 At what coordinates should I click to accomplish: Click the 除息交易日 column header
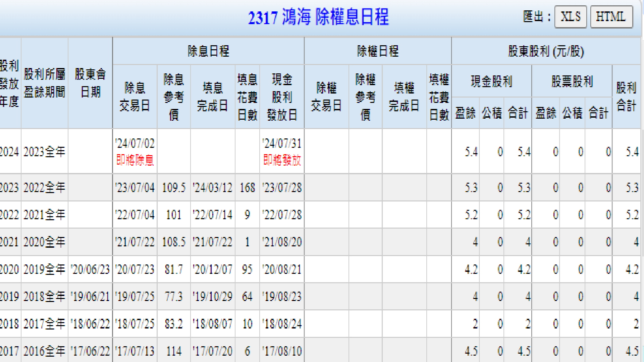coord(135,97)
